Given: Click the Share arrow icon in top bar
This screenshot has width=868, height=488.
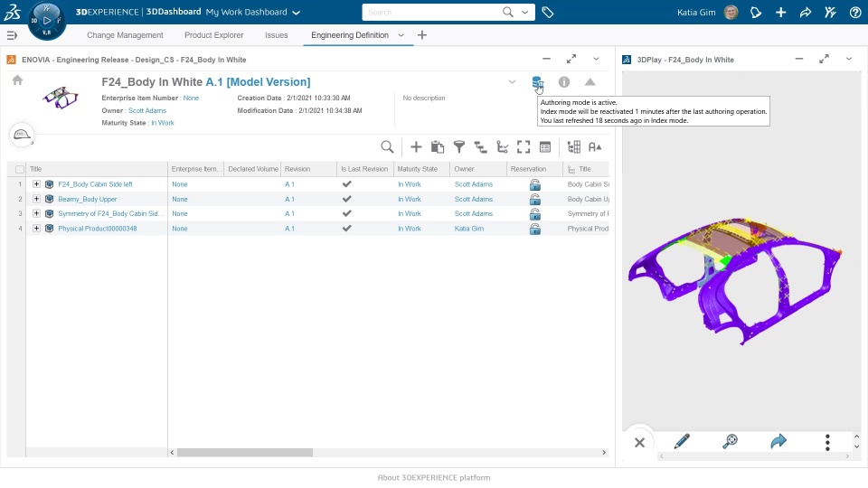Looking at the screenshot, I should click(806, 12).
